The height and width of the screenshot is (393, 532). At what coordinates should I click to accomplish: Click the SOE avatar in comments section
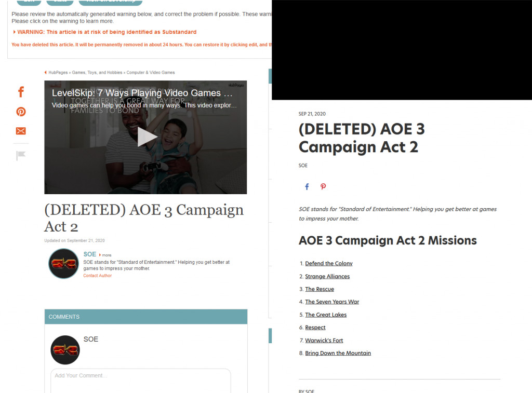[x=65, y=350]
